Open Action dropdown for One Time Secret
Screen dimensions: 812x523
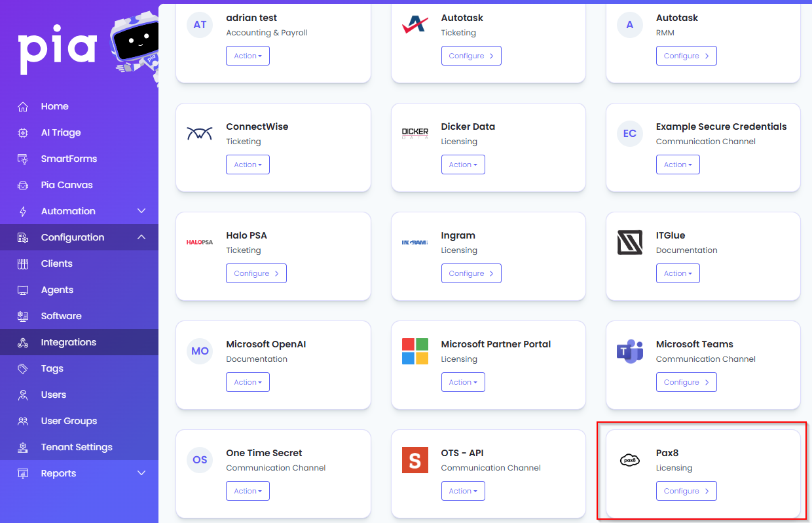[x=248, y=491]
